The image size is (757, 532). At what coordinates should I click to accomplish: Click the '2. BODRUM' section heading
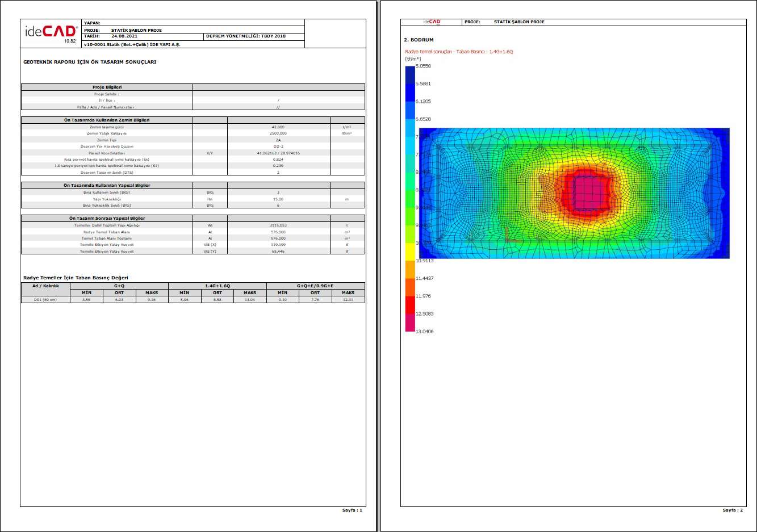[419, 40]
